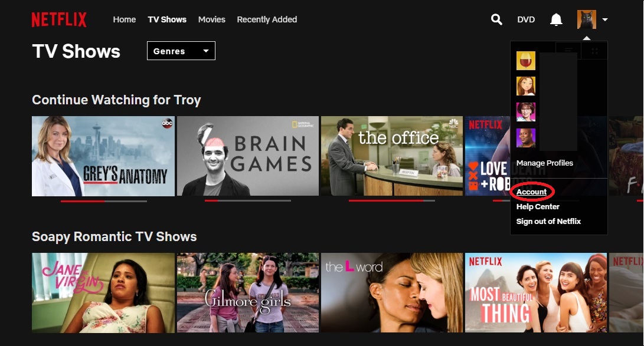Open Manage Profiles
The width and height of the screenshot is (644, 346).
coord(544,163)
